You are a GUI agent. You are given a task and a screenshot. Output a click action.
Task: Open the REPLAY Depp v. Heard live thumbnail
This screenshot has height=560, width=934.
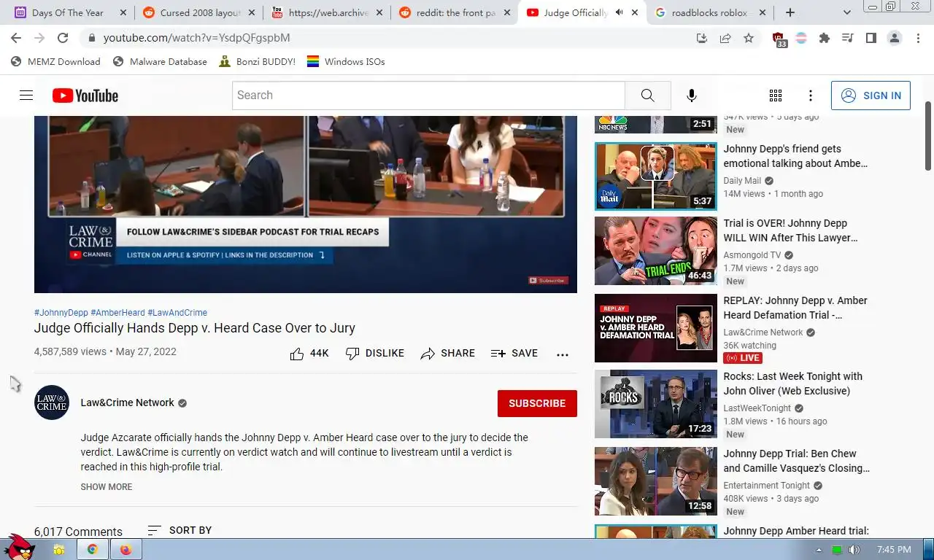point(655,328)
